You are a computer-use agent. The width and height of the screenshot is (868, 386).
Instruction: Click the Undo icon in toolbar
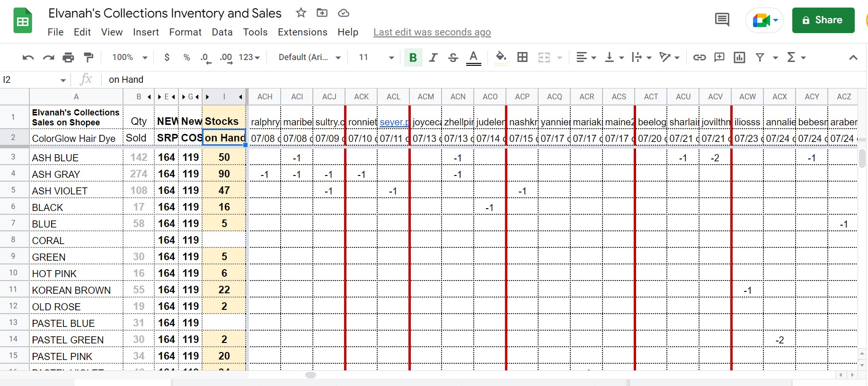(28, 57)
